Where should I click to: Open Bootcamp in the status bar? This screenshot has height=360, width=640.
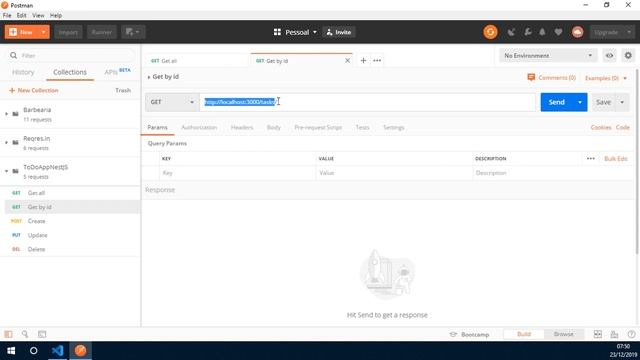point(469,334)
